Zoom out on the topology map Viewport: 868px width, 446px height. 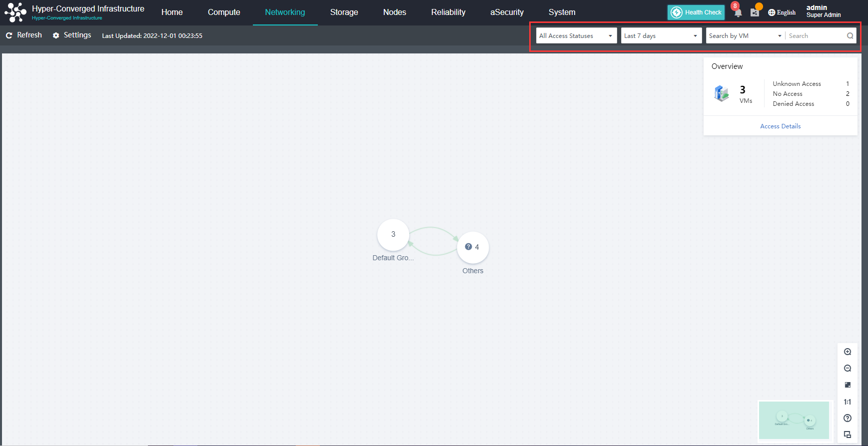848,368
